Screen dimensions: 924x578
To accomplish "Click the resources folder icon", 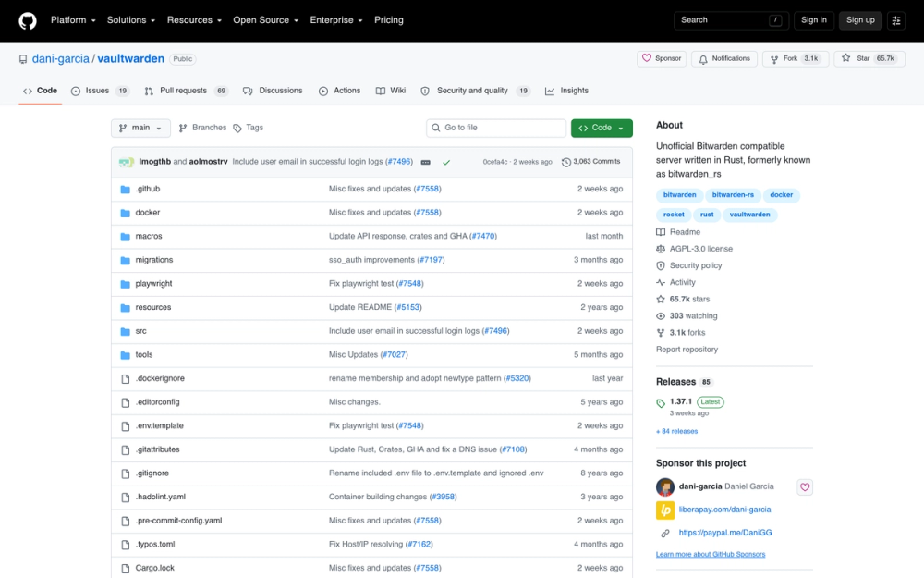I will tap(125, 307).
